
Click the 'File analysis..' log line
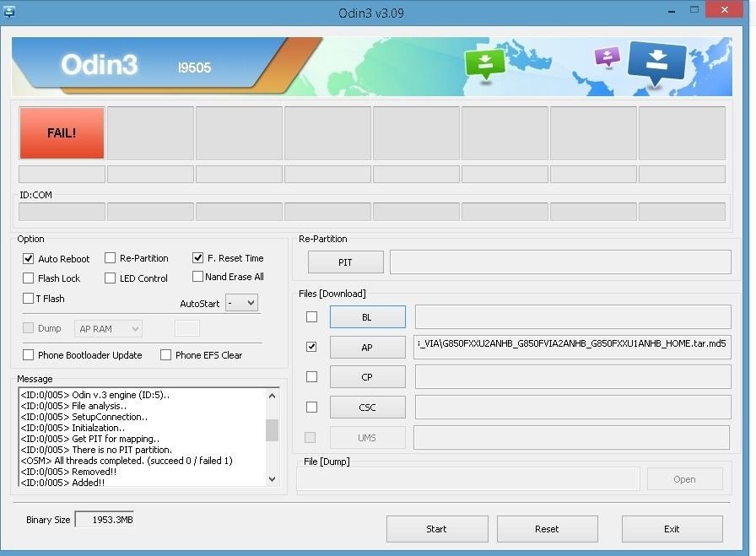click(73, 406)
